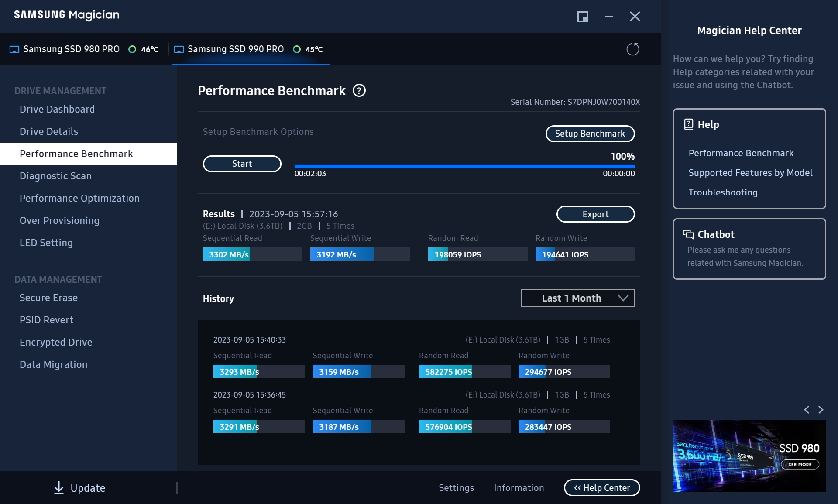Click the refresh drives icon
Screen dimensions: 838x504
[632, 49]
